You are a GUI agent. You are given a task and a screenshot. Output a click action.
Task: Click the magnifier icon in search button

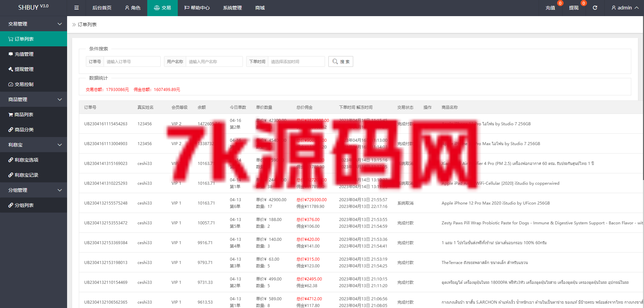click(x=335, y=61)
